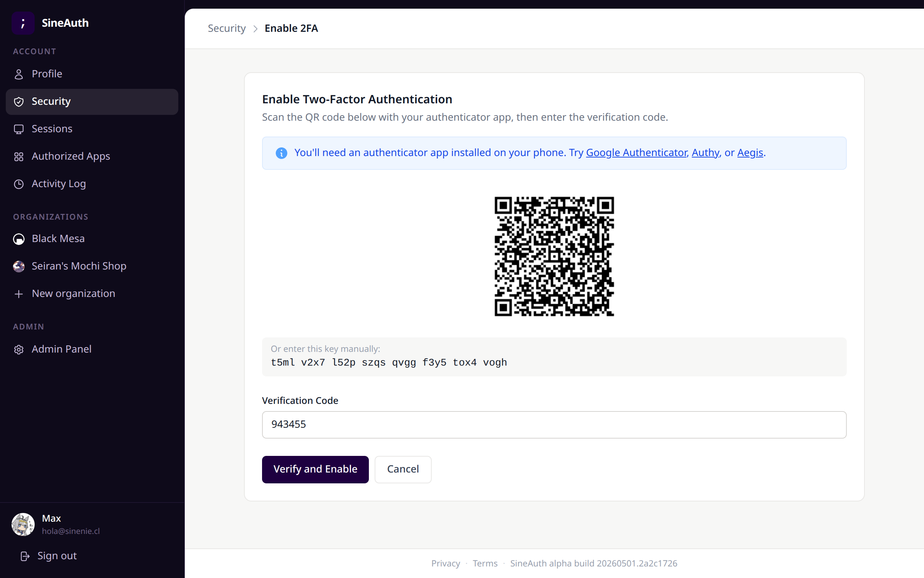This screenshot has height=578, width=924.
Task: Switch to Black Mesa organization
Action: click(92, 239)
